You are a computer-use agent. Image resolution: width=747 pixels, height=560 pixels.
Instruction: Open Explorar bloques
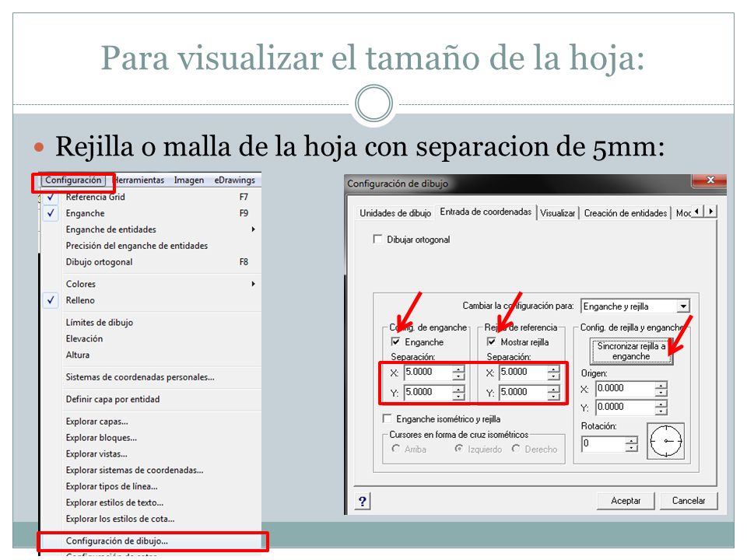point(150,438)
